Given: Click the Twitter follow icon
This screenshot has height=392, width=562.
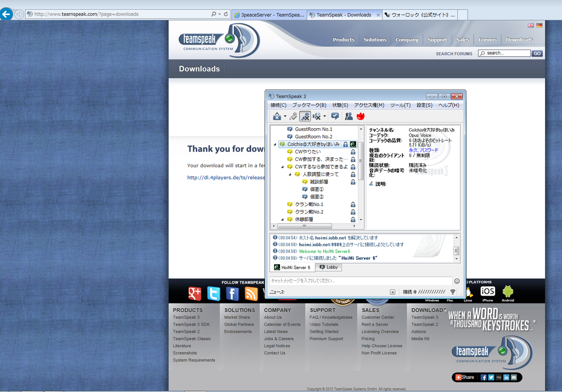Looking at the screenshot, I should pyautogui.click(x=214, y=294).
